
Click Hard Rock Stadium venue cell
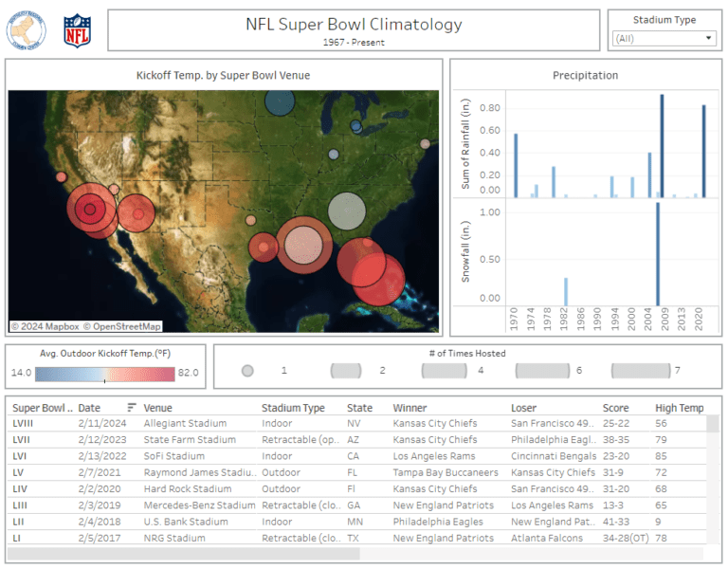tap(187, 488)
